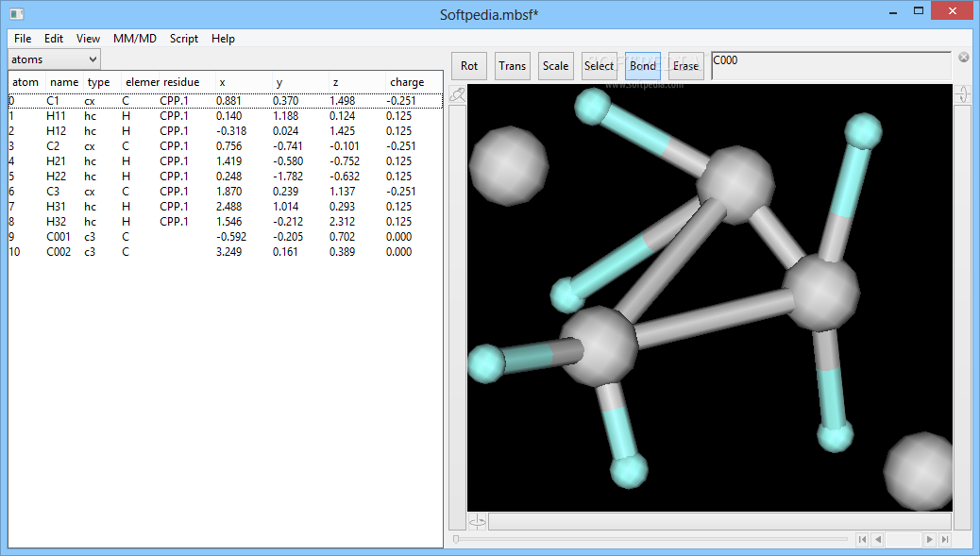The width and height of the screenshot is (980, 556).
Task: Activate the Trans mode button
Action: tap(513, 66)
